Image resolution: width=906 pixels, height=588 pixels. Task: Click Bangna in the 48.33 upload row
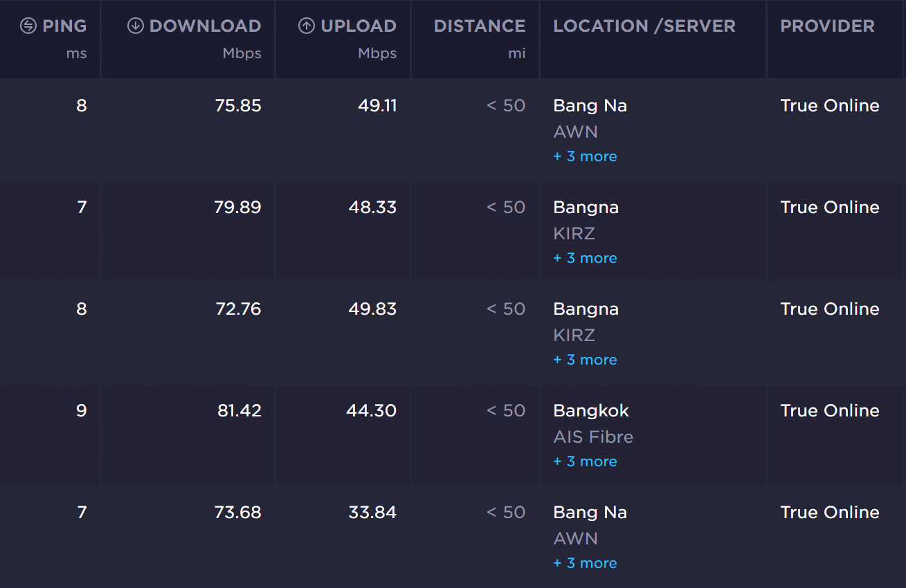pyautogui.click(x=586, y=208)
